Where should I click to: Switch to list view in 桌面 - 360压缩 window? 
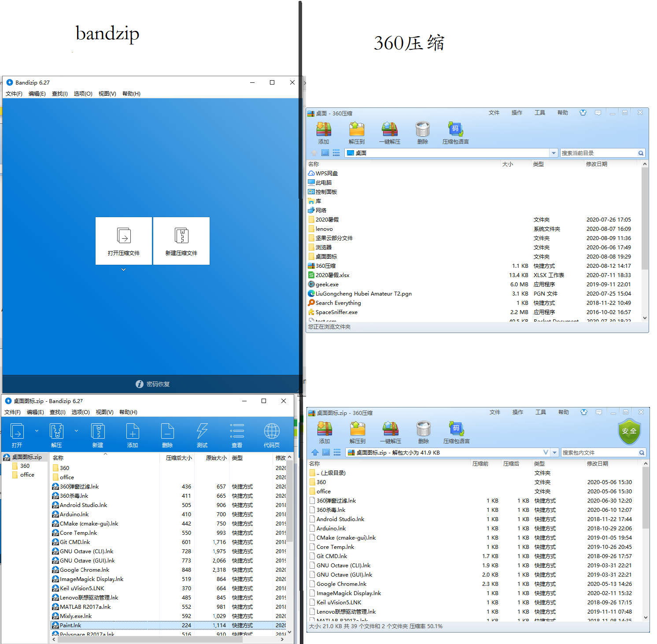tap(336, 153)
